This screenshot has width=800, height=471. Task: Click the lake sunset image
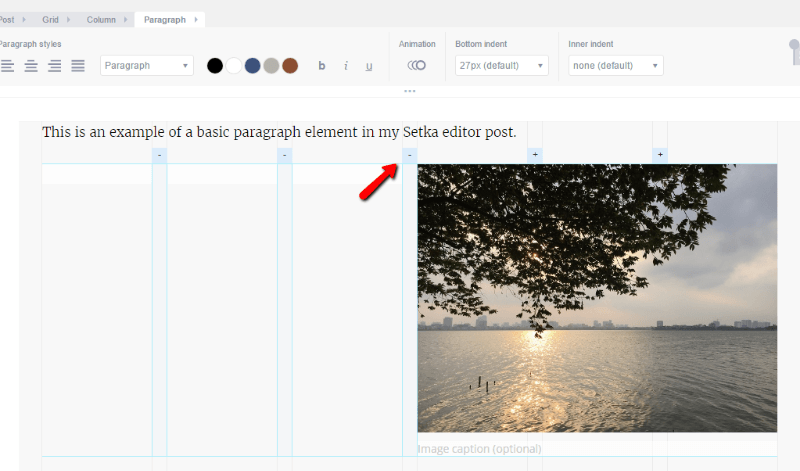(x=597, y=298)
